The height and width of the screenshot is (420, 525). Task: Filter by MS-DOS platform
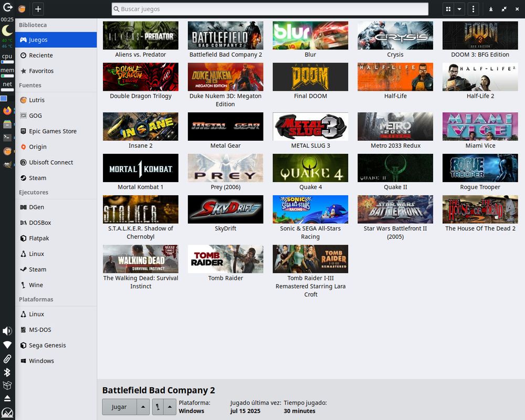coord(56,330)
